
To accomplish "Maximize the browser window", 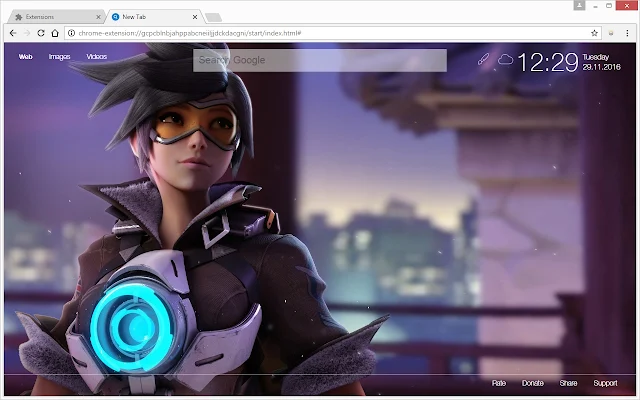I will pos(609,6).
